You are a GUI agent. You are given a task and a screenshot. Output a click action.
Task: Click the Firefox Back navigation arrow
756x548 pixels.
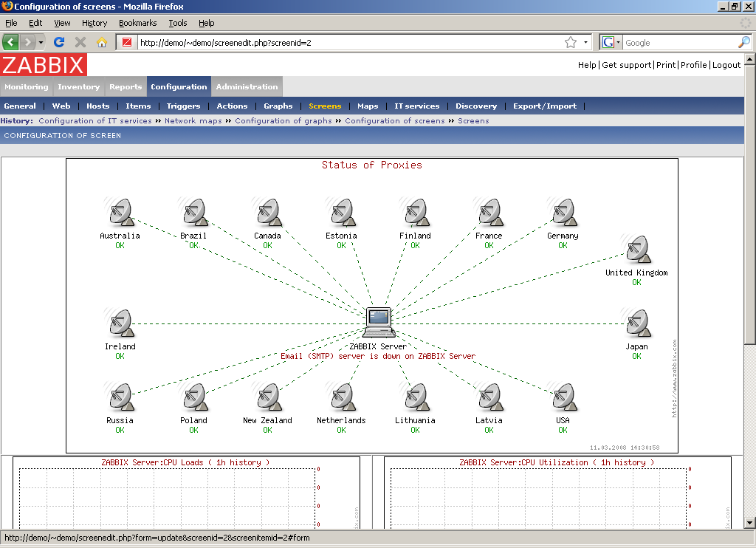tap(10, 42)
